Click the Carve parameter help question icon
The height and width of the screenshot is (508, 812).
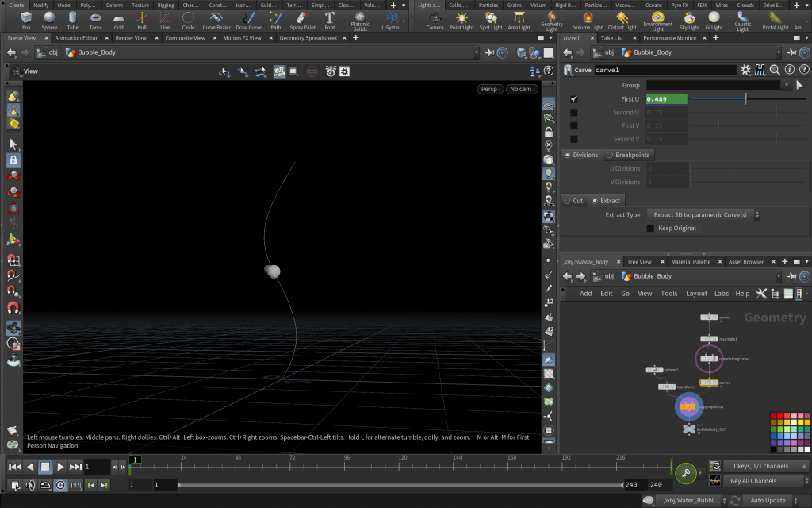point(804,70)
